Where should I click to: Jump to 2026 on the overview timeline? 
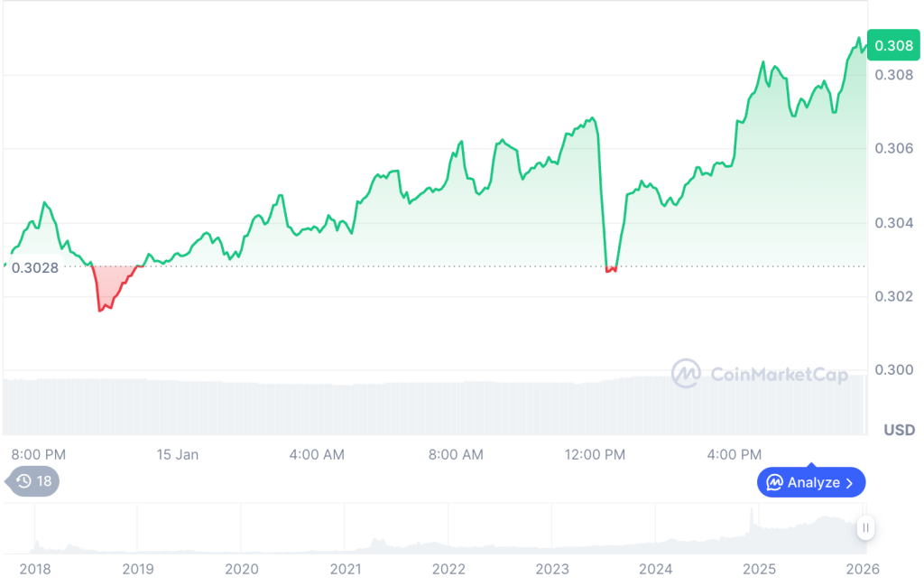tap(863, 569)
